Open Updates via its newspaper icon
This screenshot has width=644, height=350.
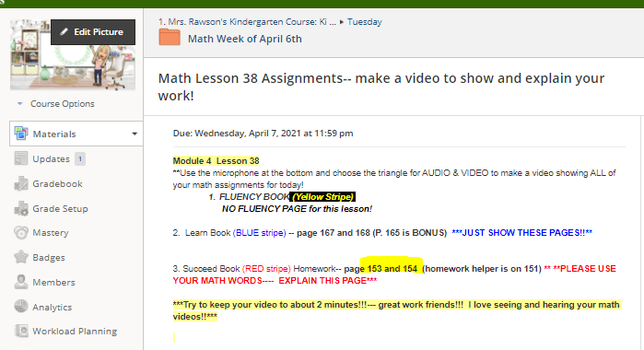tap(21, 158)
